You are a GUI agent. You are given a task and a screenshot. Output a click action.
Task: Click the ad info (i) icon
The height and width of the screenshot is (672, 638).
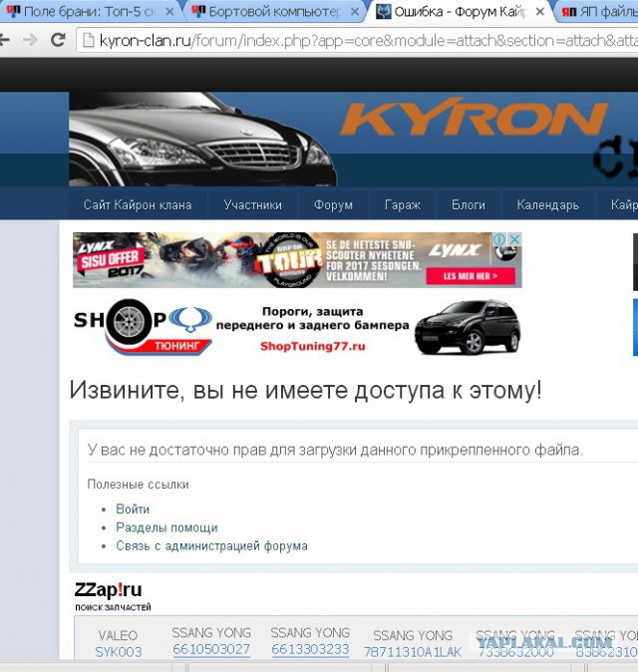pyautogui.click(x=499, y=239)
